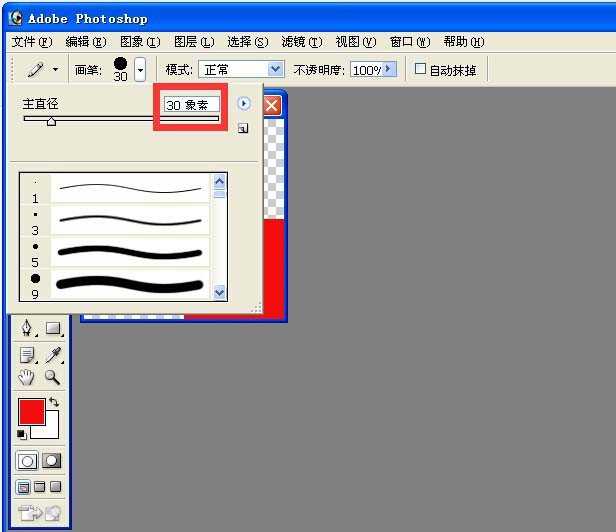Select the Rectangle shape tool
Viewport: 616px width, 532px height.
[53, 329]
